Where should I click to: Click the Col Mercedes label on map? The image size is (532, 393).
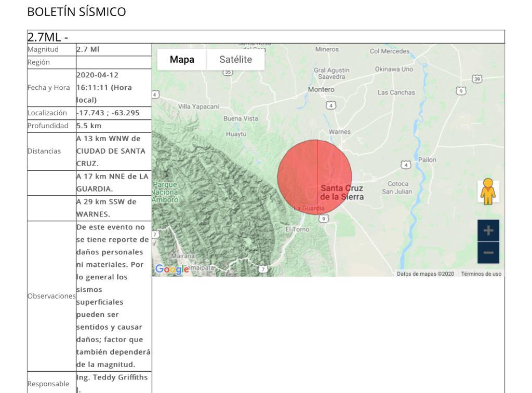[390, 51]
